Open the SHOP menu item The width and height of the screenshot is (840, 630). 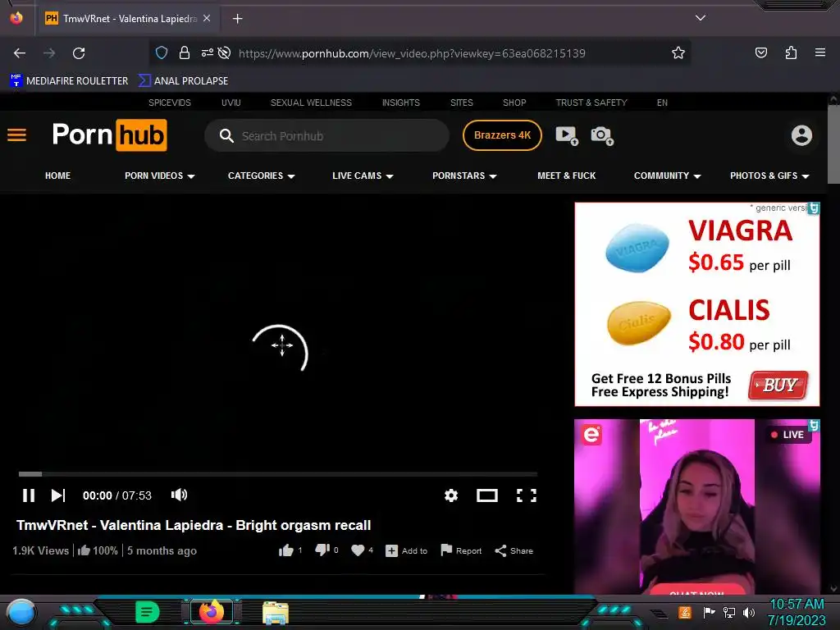[514, 103]
